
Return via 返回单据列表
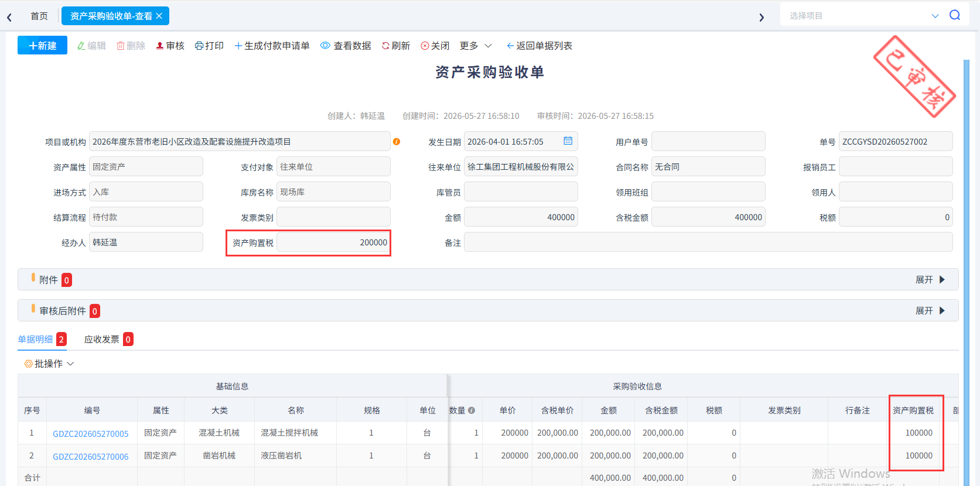539,46
